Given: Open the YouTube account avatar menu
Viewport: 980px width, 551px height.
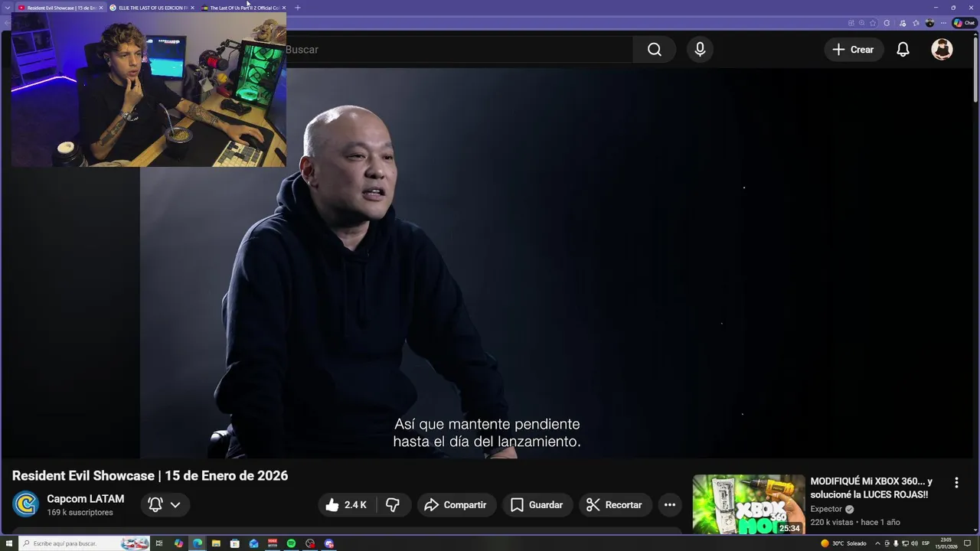Looking at the screenshot, I should point(942,50).
